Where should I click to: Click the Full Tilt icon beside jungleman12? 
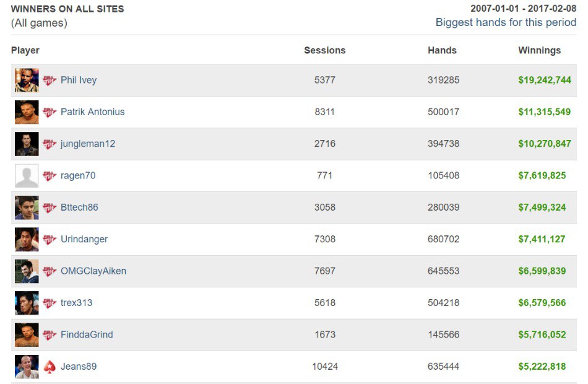[50, 144]
